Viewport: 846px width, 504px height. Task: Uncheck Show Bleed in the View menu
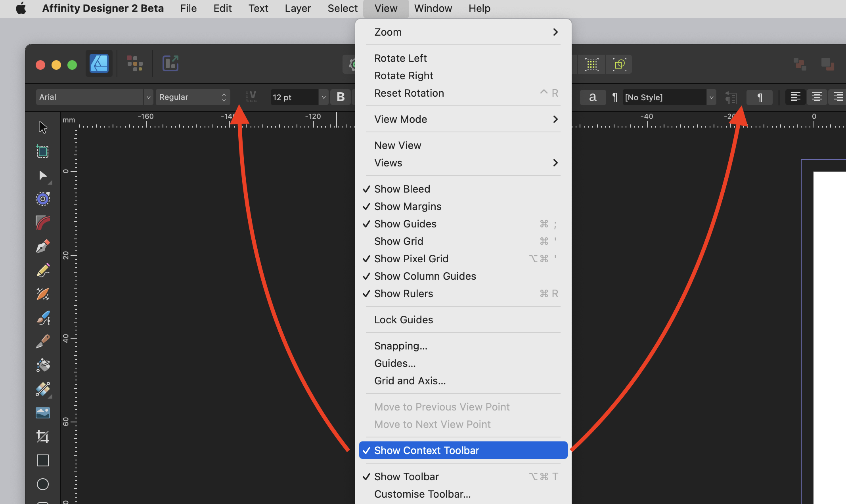tap(402, 189)
